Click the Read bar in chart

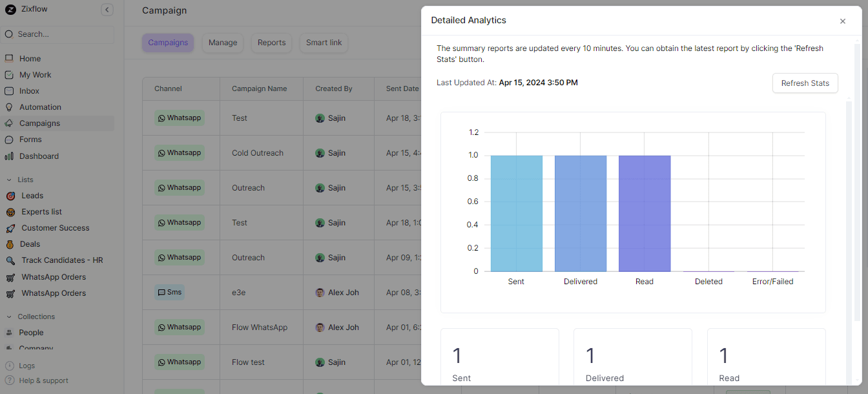coord(644,213)
